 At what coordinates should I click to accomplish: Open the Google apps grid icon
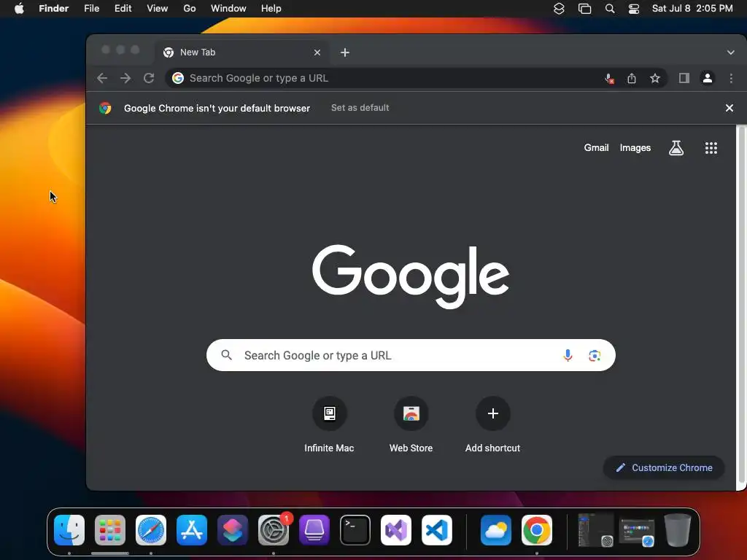pos(711,148)
